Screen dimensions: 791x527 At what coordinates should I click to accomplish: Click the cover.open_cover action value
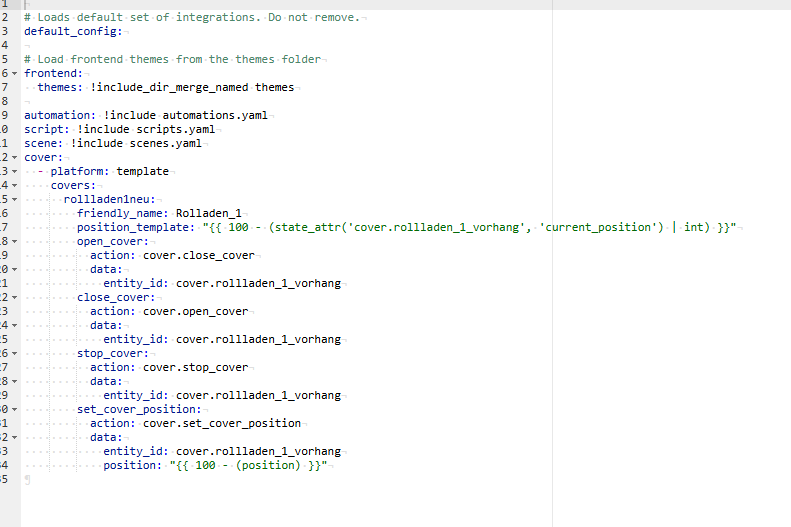click(x=195, y=311)
